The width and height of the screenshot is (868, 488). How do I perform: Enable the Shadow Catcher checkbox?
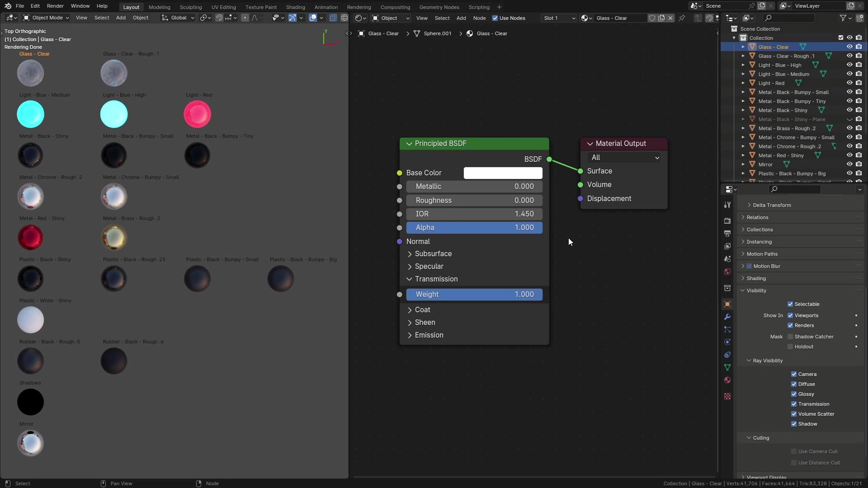tap(790, 337)
